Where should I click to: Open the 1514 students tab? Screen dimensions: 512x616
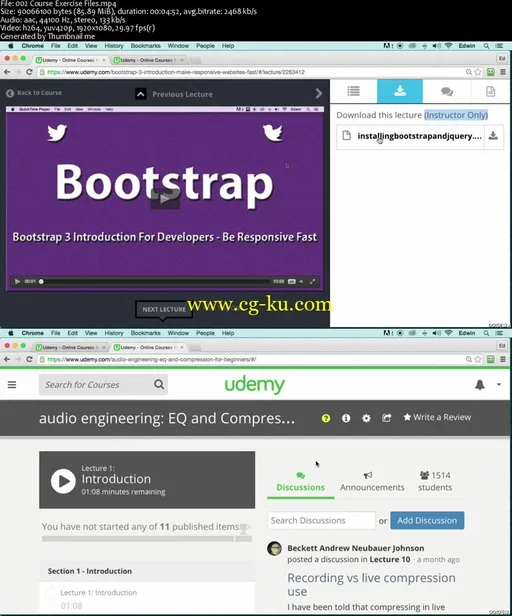click(435, 481)
